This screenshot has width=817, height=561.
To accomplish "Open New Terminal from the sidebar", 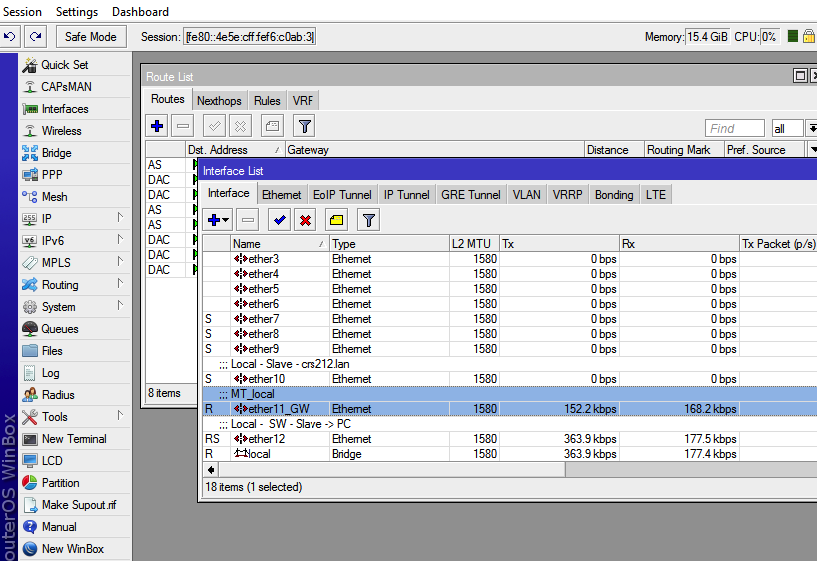I will tap(74, 439).
